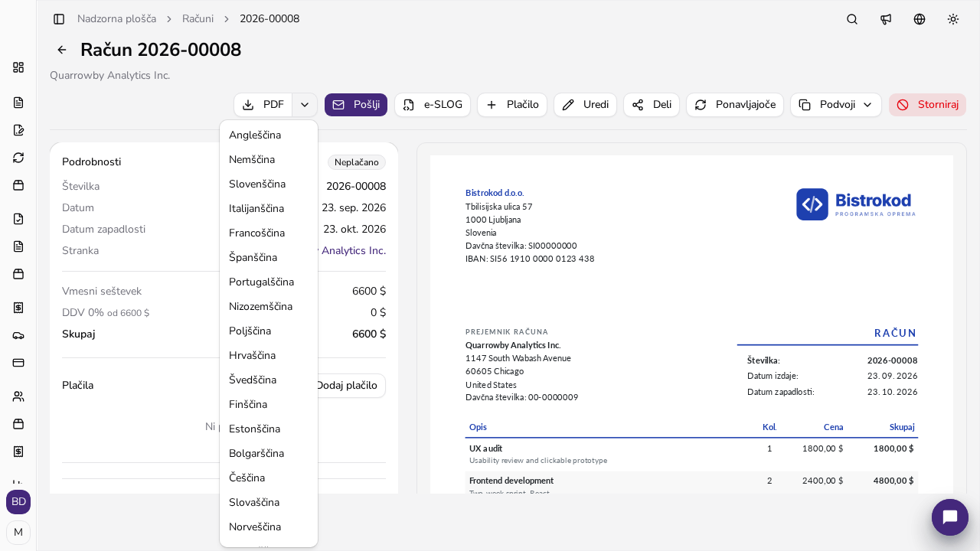Open the chat bubble widget

pyautogui.click(x=950, y=517)
